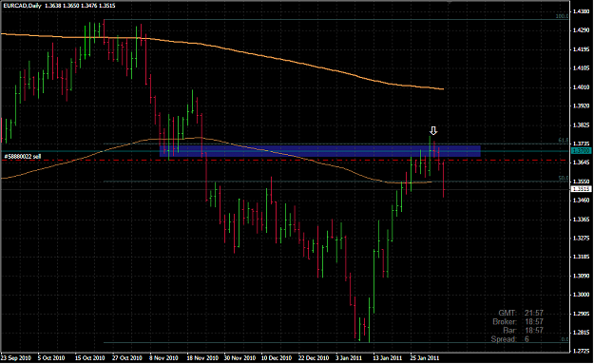This screenshot has width=594, height=364.
Task: Click the Bar: time label
Action: [510, 331]
